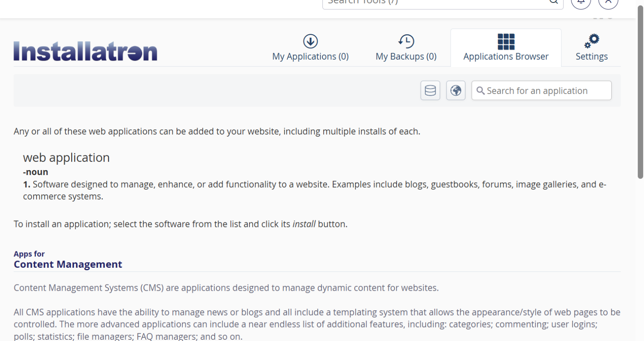Open the user account icon in header
Screen dimensions: 644x341
pos(608,2)
